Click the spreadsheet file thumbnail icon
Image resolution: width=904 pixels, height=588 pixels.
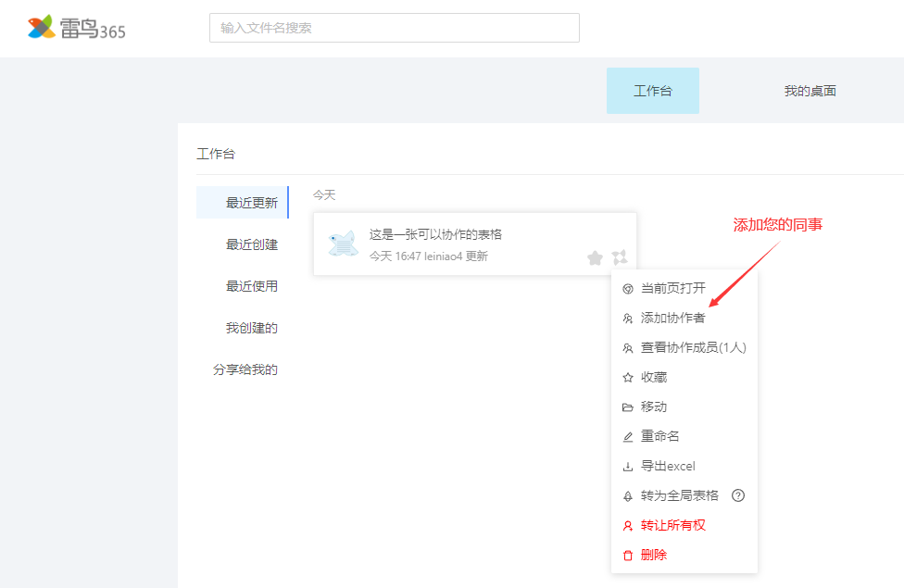[x=343, y=244]
